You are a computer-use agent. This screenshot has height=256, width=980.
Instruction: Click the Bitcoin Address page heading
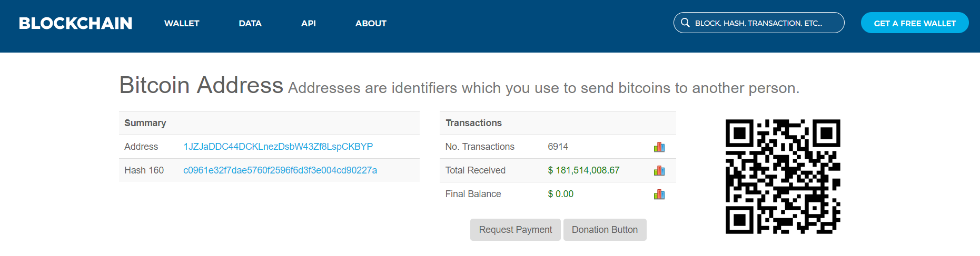(201, 85)
